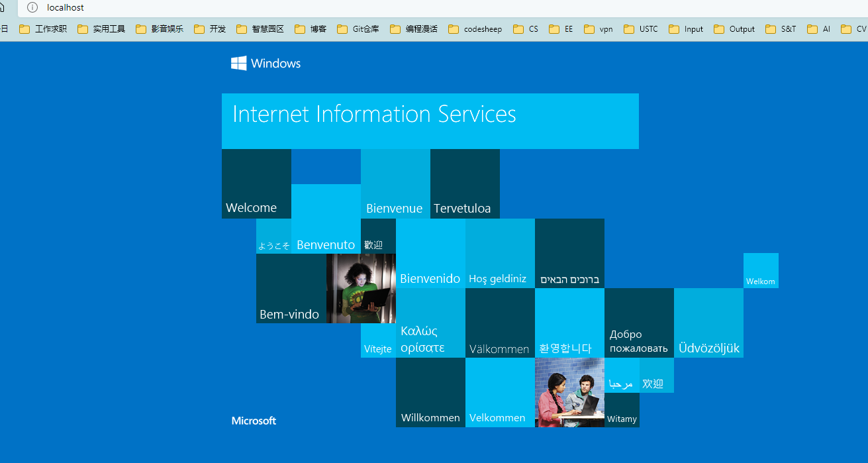
Task: Click the ようこそ tile
Action: [x=273, y=236]
